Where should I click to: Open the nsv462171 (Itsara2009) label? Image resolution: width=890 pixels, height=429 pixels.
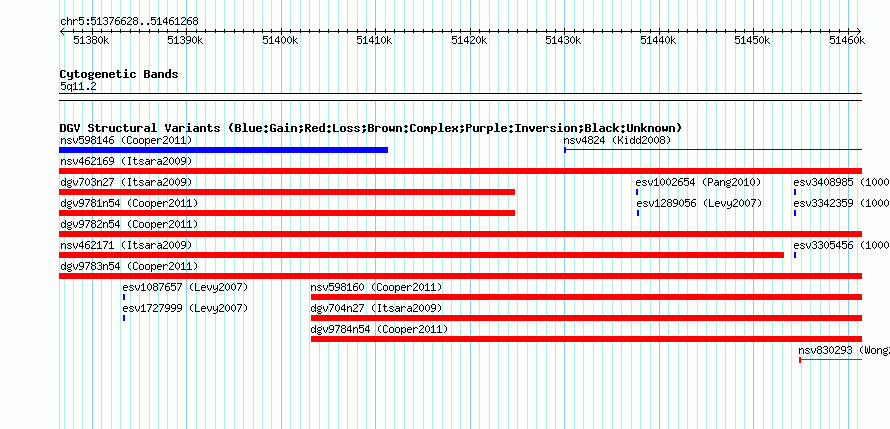(126, 245)
